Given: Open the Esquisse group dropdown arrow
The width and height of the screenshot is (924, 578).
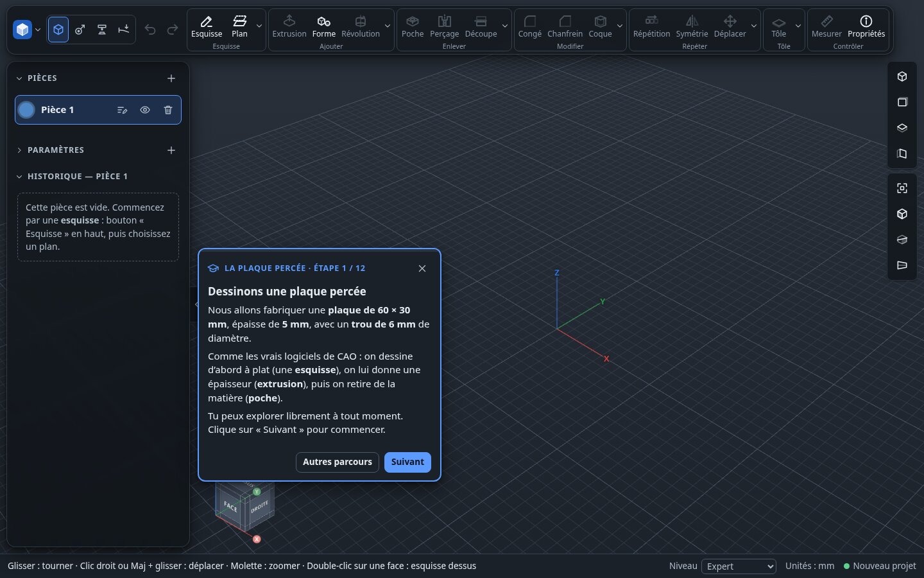Looking at the screenshot, I should click(x=259, y=26).
